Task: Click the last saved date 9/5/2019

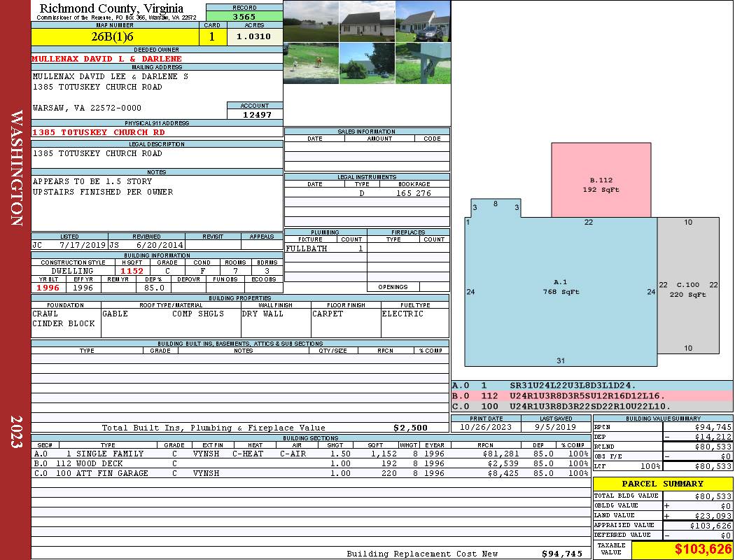Action: pyautogui.click(x=556, y=428)
